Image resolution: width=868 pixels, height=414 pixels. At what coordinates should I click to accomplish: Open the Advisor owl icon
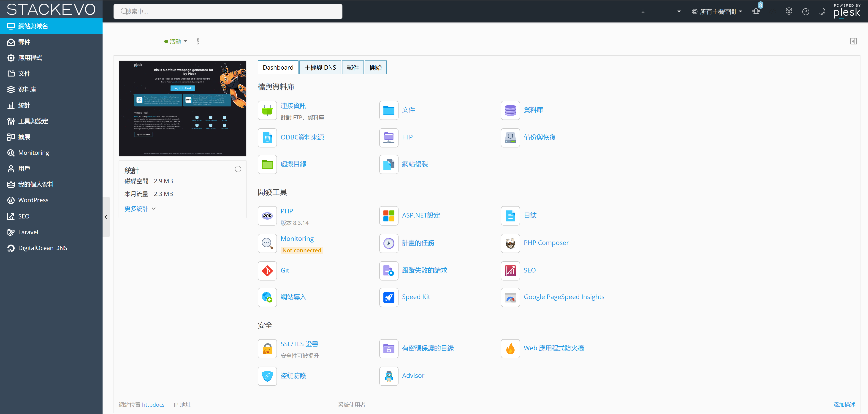(388, 376)
